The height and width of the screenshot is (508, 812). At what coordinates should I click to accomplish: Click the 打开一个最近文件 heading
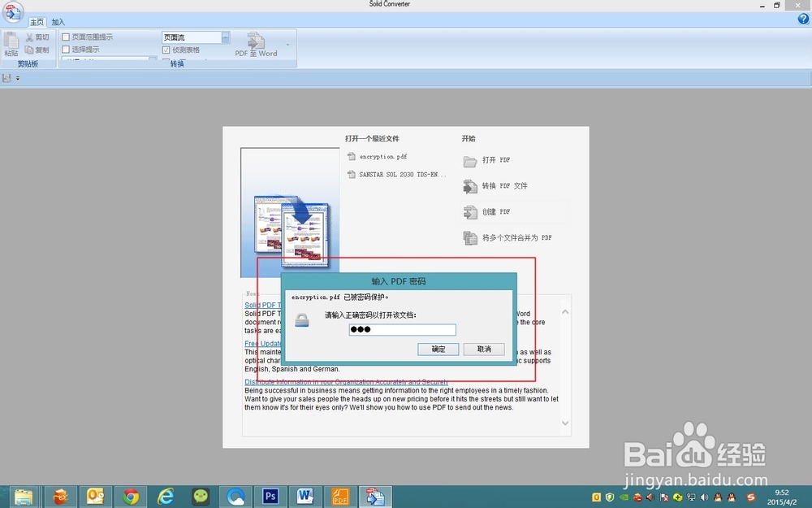point(372,138)
